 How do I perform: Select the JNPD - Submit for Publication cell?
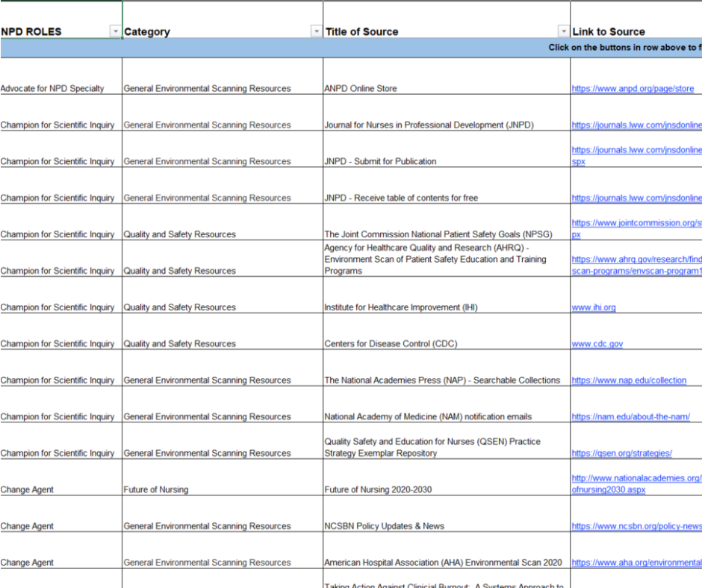(x=447, y=149)
